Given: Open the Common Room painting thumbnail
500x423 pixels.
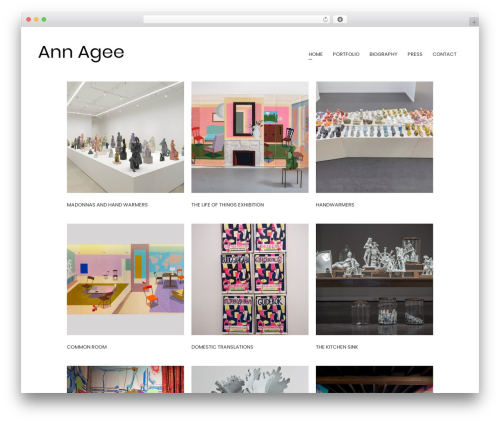Looking at the screenshot, I should pyautogui.click(x=125, y=279).
